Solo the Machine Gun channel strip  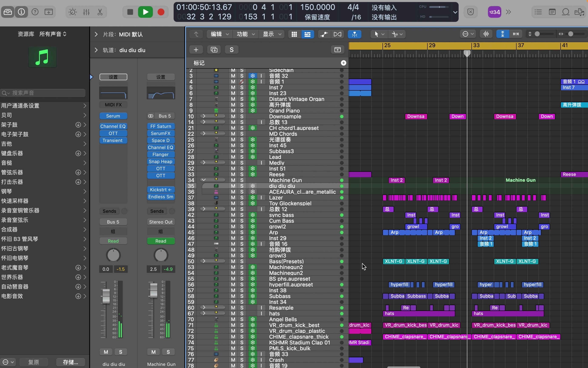(168, 352)
